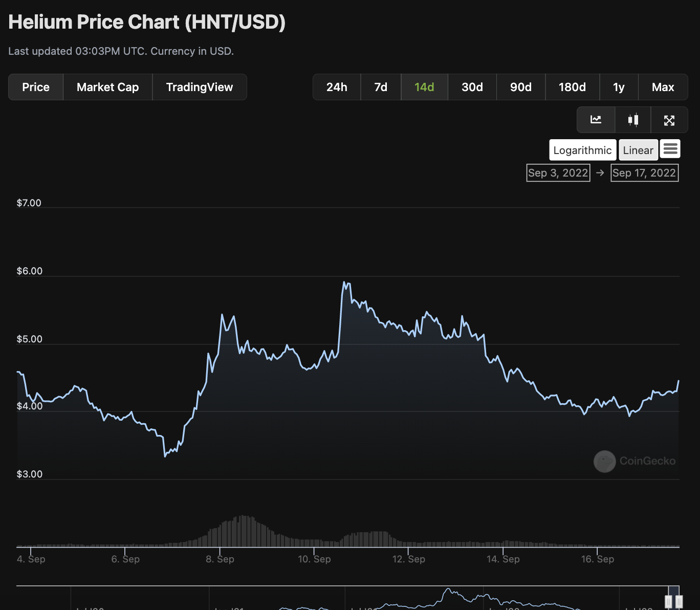Choose the 24h time range
700x610 pixels.
337,87
